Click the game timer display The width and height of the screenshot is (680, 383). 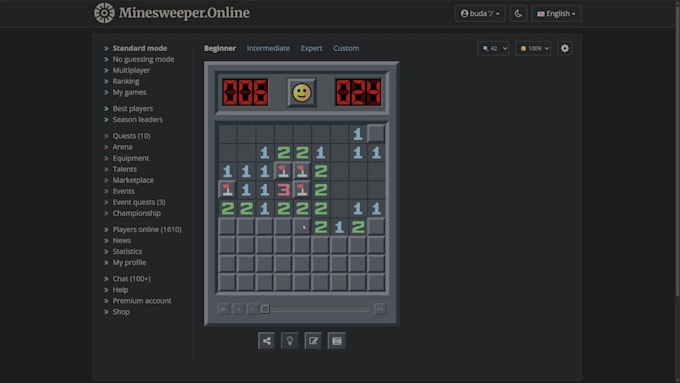point(358,92)
